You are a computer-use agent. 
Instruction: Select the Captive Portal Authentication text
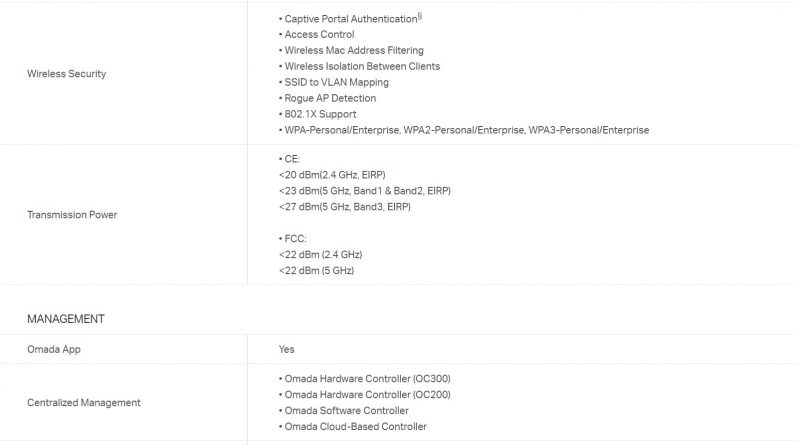[x=351, y=18]
